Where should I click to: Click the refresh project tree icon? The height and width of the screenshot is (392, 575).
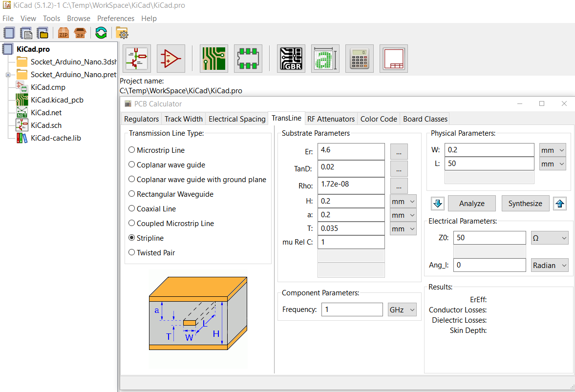pos(101,33)
